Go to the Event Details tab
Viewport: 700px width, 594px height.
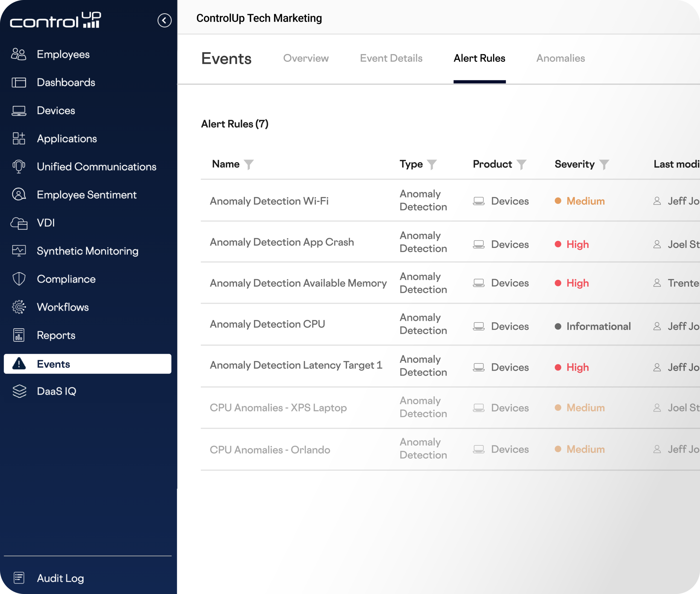pyautogui.click(x=391, y=58)
